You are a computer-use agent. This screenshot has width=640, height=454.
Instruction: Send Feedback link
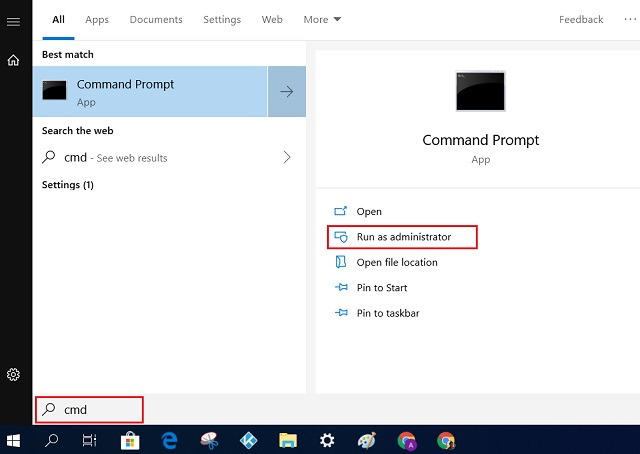(581, 20)
